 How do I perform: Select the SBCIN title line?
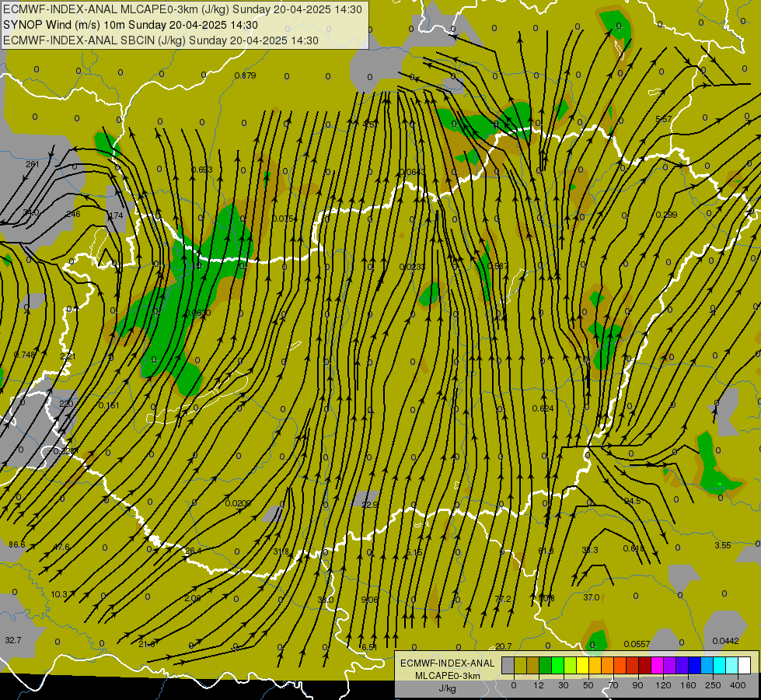click(x=161, y=40)
